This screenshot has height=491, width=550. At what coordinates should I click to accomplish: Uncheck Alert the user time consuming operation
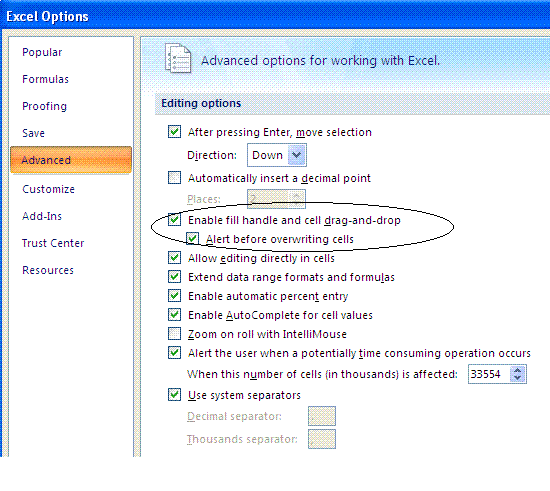pos(174,352)
